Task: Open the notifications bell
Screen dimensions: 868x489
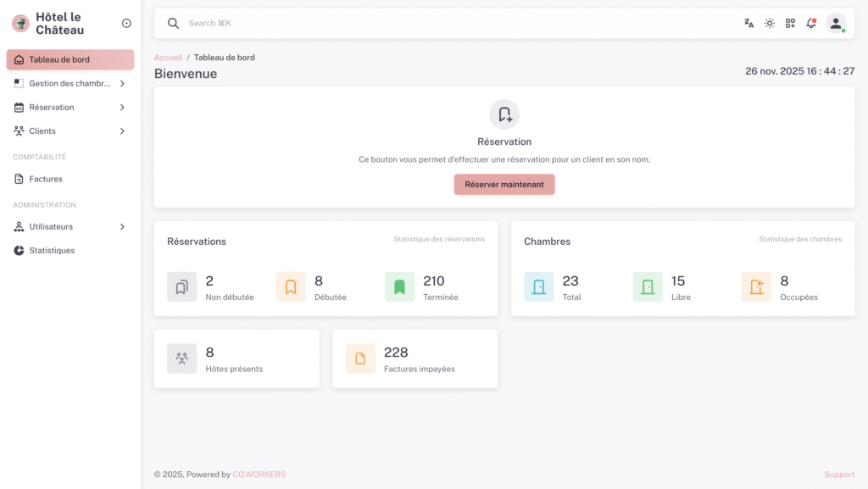Action: pos(811,24)
